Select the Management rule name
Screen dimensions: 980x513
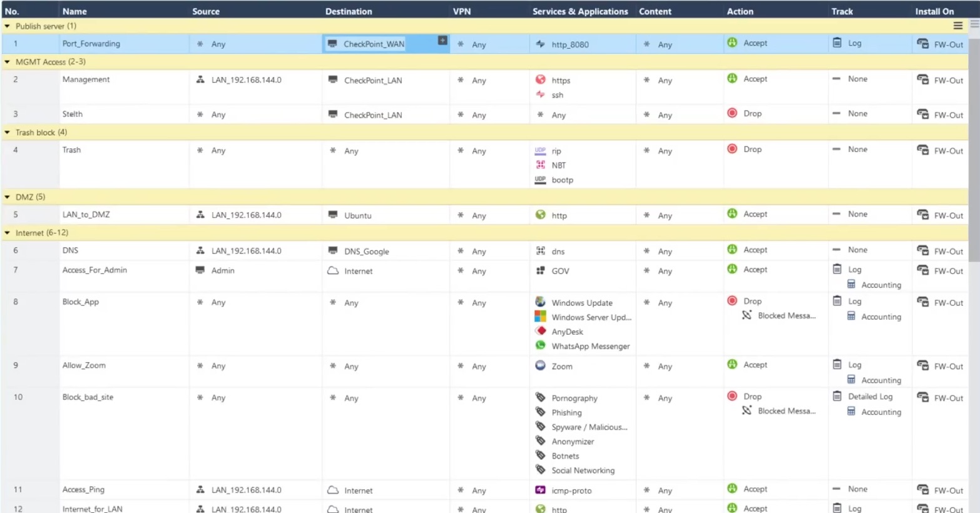[86, 79]
